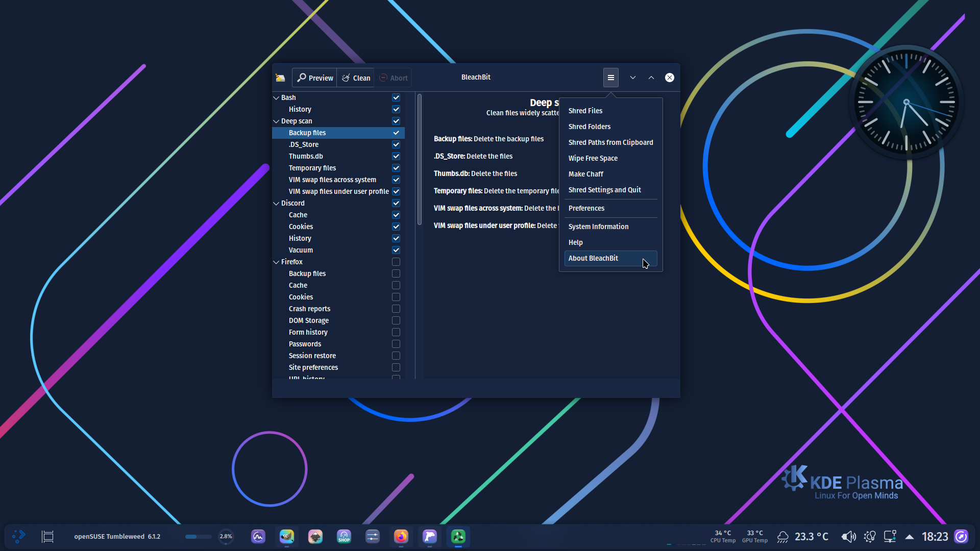Image resolution: width=980 pixels, height=551 pixels.
Task: Open the KDE application launcher
Action: (19, 537)
